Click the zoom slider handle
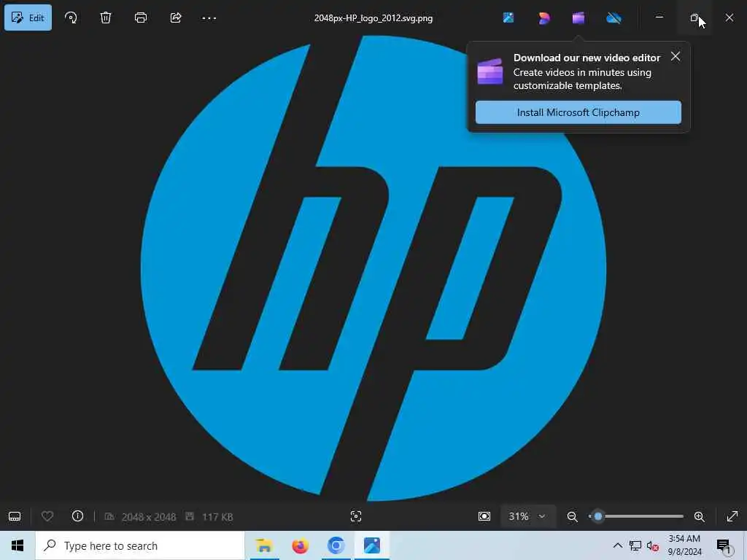Image resolution: width=747 pixels, height=560 pixels. coord(598,516)
